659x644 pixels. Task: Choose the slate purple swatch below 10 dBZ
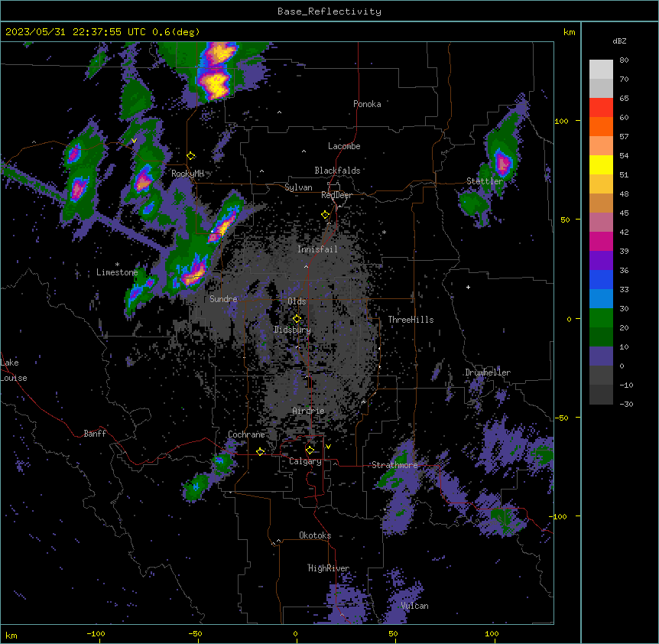(601, 356)
